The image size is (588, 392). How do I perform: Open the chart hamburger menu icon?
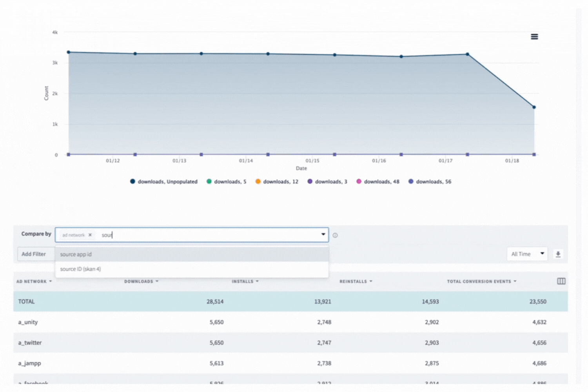(x=534, y=36)
